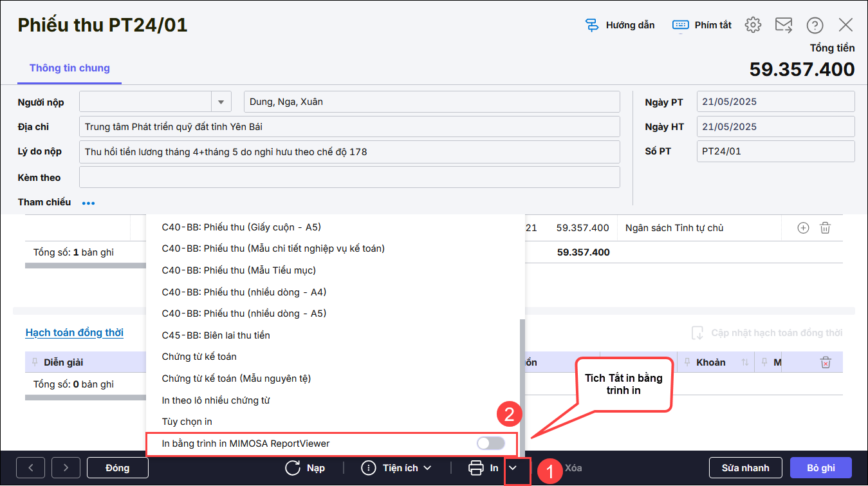Open the Hướng dẫn guide icon
Screen dimensions: 868x486
[x=592, y=25]
